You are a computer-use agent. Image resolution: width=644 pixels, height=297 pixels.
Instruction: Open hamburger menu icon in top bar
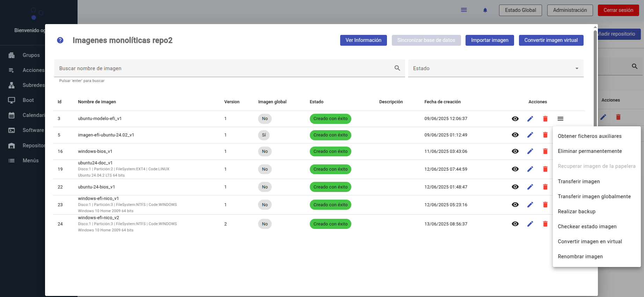pos(464,10)
